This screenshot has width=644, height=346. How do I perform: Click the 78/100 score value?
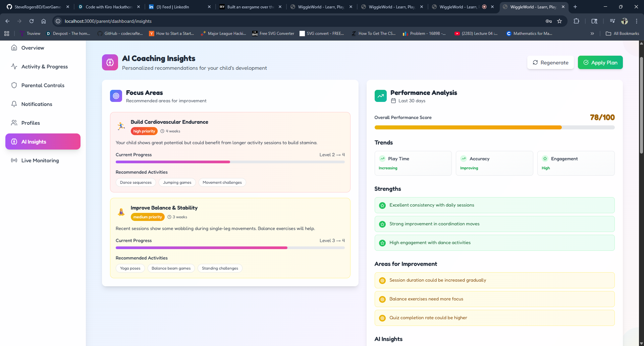click(x=602, y=117)
